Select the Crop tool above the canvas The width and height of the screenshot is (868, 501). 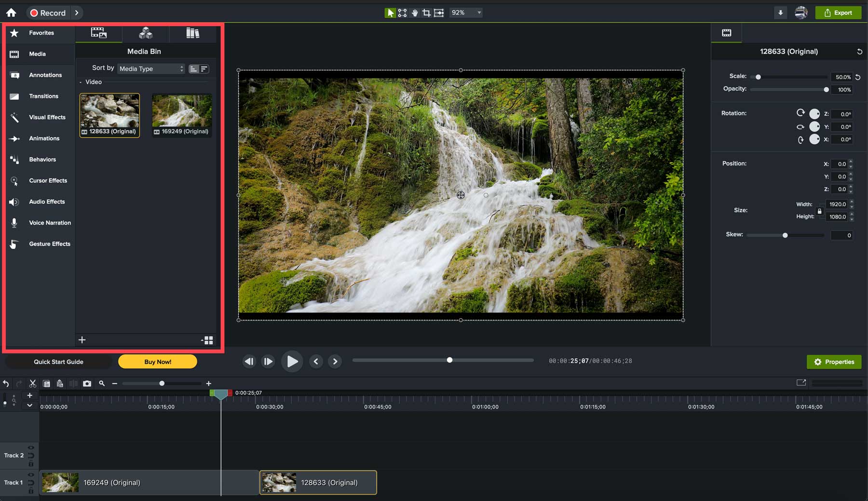[x=426, y=13]
